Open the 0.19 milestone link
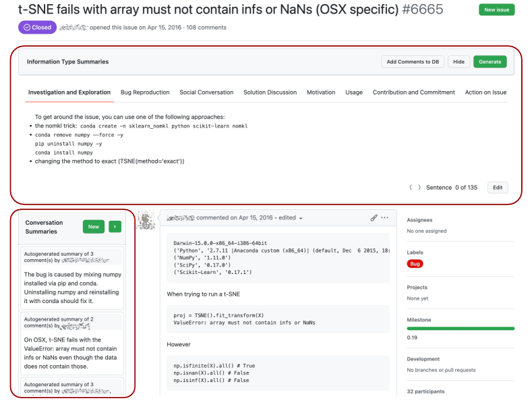The image size is (532, 405). (411, 337)
